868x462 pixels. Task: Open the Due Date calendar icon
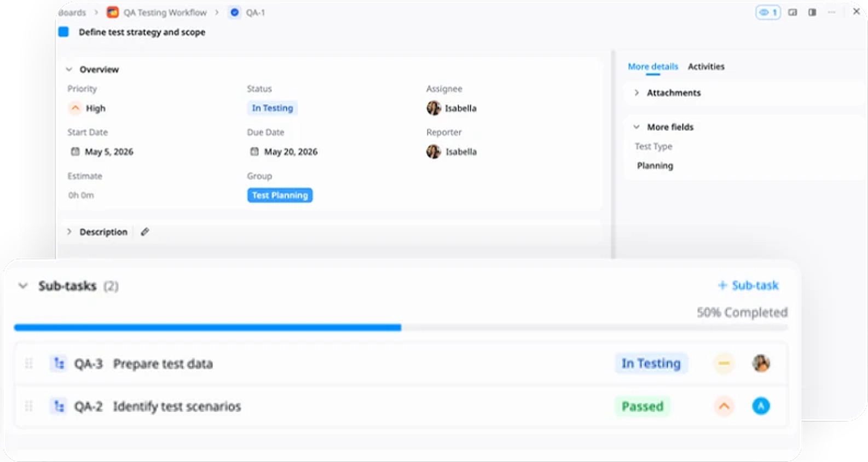(x=254, y=152)
